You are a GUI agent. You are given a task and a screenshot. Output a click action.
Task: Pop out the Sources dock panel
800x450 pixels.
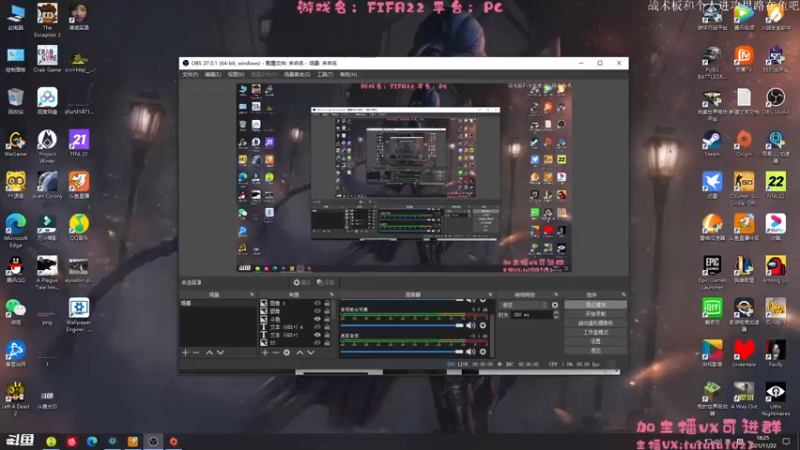[x=332, y=295]
